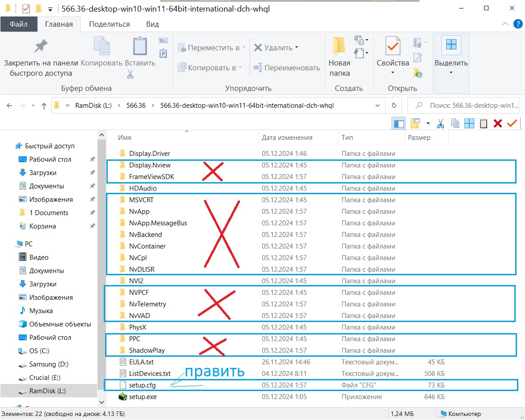This screenshot has height=420, width=525.
Task: Click the orange checkmark Properties toolbar icon
Action: click(512, 123)
